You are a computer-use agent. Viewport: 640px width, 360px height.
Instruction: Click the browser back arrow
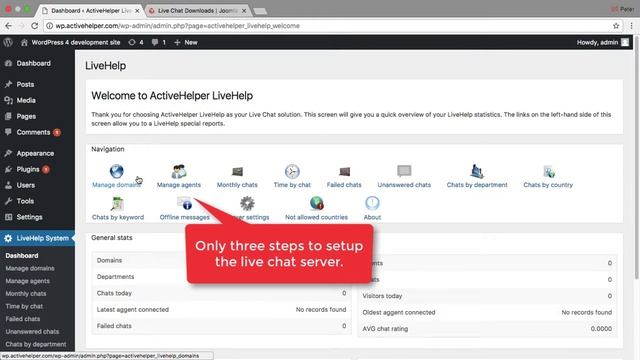(x=8, y=26)
